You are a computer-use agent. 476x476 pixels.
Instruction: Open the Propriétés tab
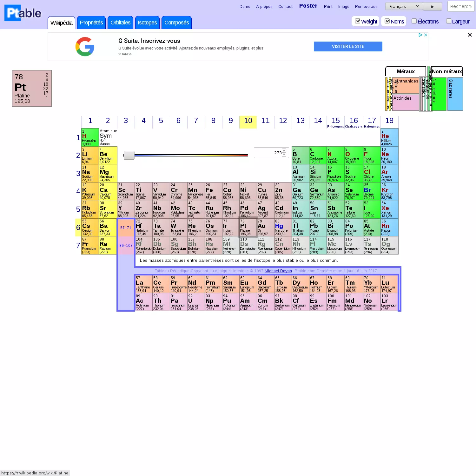pyautogui.click(x=91, y=23)
